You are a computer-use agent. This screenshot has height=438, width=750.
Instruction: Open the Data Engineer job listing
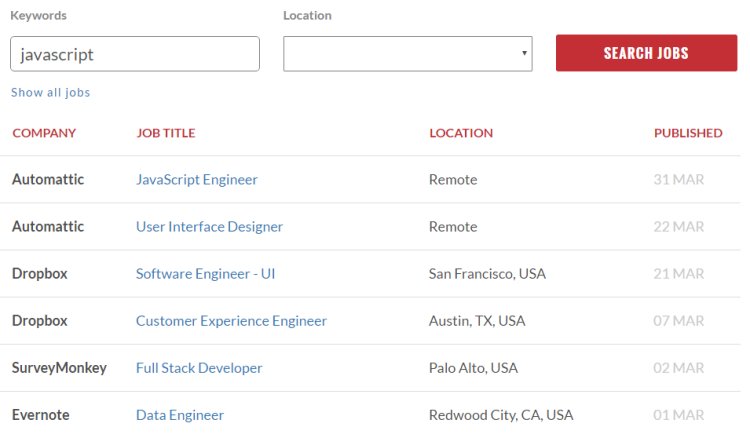point(180,415)
